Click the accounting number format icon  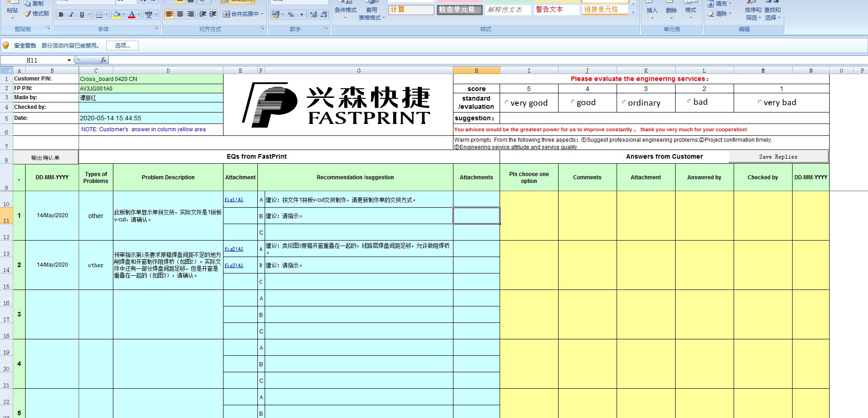(x=275, y=15)
